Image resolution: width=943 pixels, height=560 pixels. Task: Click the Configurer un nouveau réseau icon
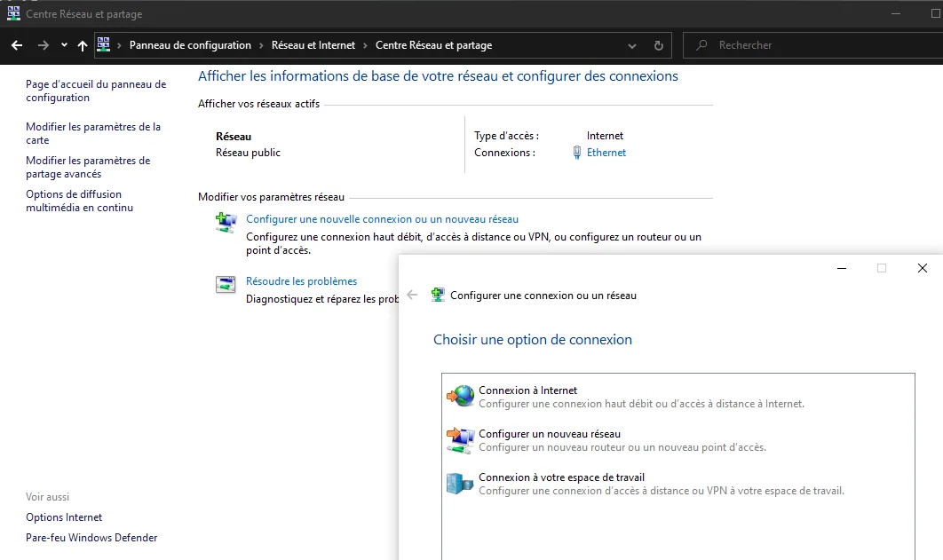pyautogui.click(x=460, y=440)
